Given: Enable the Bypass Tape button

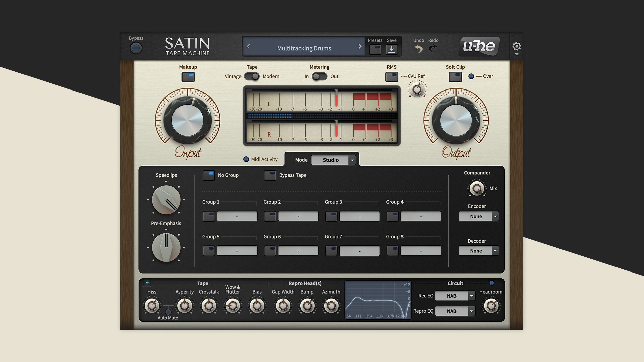Looking at the screenshot, I should tap(270, 175).
